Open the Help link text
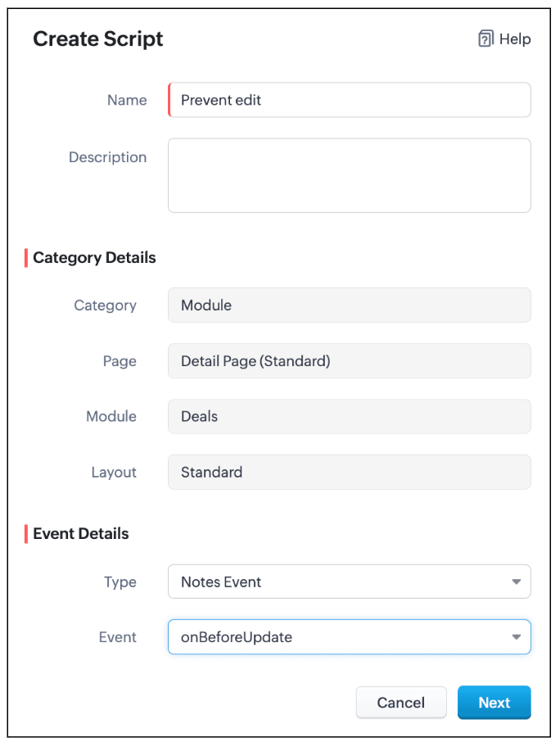The image size is (560, 747). 515,39
